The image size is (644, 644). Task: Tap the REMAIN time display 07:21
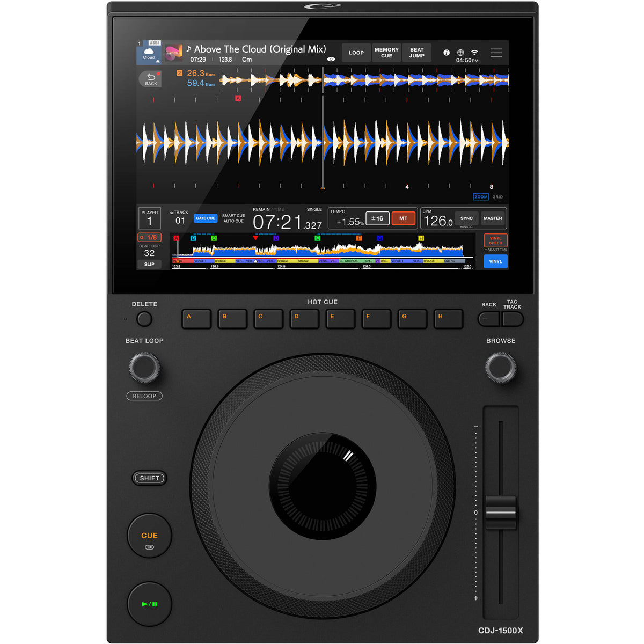(287, 222)
